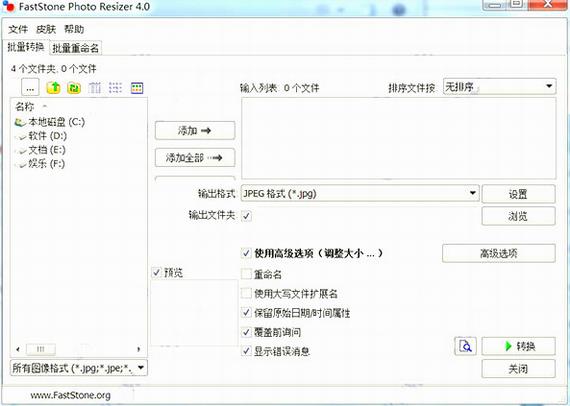Enable the 重命名 checkbox
This screenshot has width=570, height=406.
[246, 274]
